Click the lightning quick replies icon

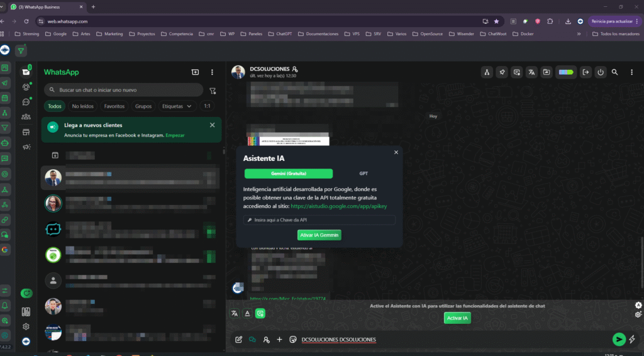[632, 340]
